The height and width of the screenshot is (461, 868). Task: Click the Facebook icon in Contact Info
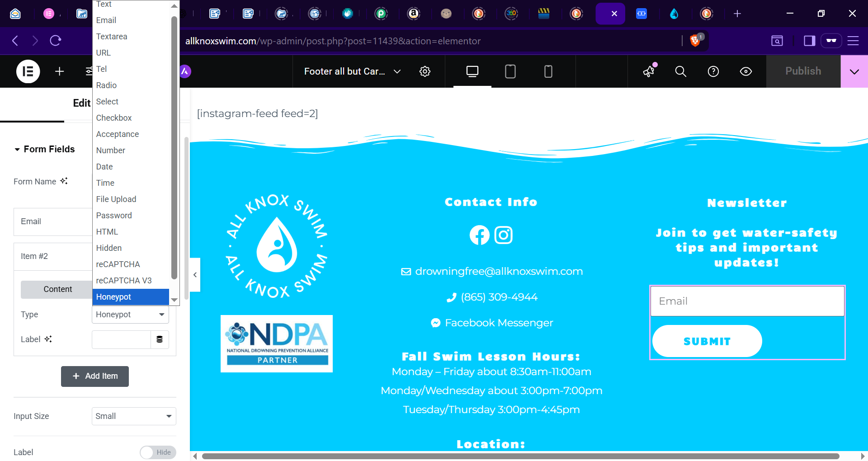[x=480, y=235]
